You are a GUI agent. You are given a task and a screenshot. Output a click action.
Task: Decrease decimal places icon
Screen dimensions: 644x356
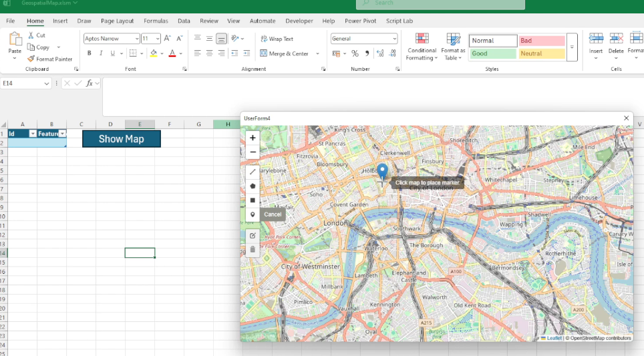pyautogui.click(x=392, y=53)
